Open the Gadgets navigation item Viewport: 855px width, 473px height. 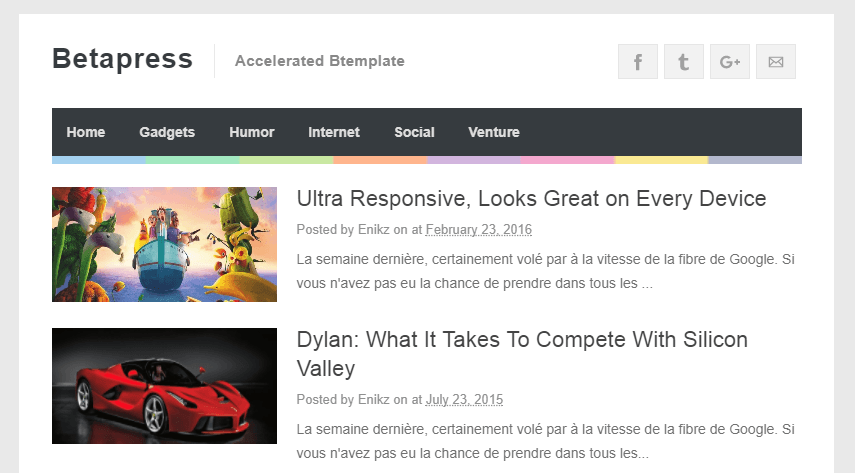[167, 132]
